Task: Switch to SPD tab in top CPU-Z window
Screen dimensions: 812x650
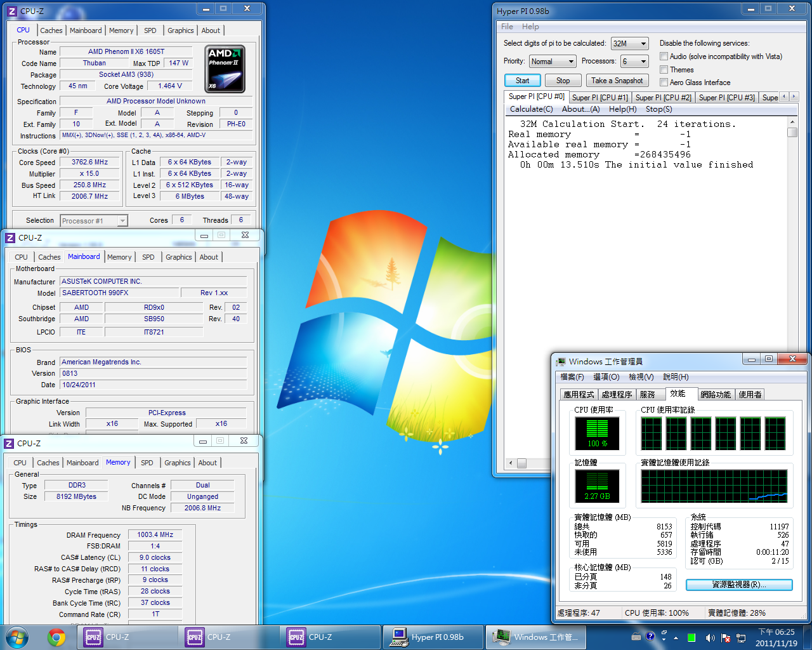Action: pos(150,30)
